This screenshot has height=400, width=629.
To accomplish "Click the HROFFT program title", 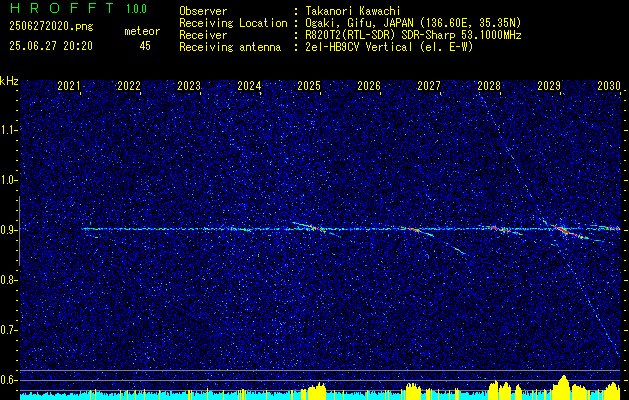I will coord(62,8).
